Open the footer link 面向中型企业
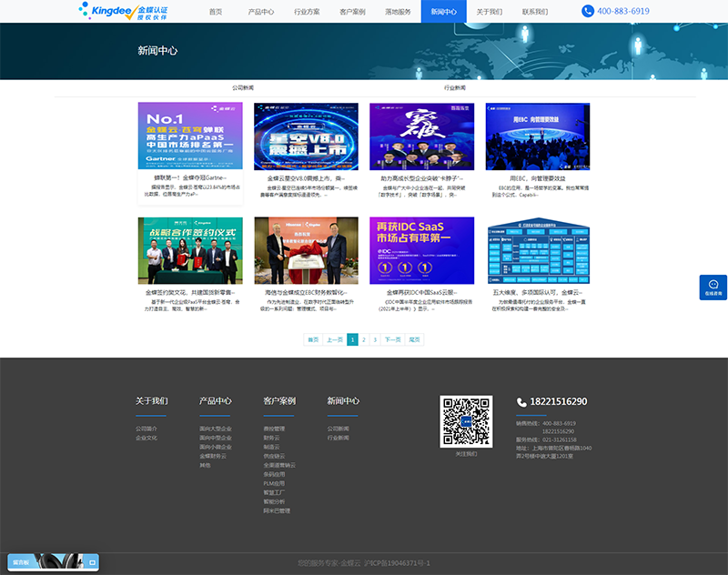This screenshot has height=575, width=728. pyautogui.click(x=216, y=438)
